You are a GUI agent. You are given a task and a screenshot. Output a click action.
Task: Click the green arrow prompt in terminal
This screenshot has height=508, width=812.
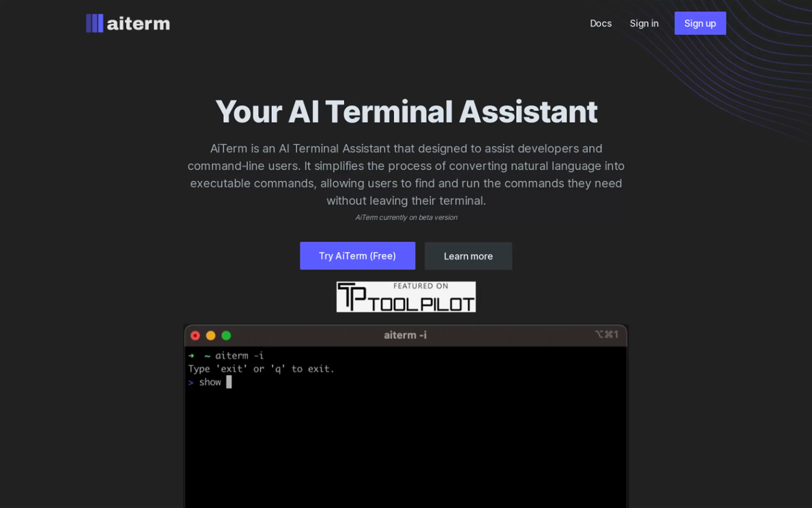[x=191, y=356]
